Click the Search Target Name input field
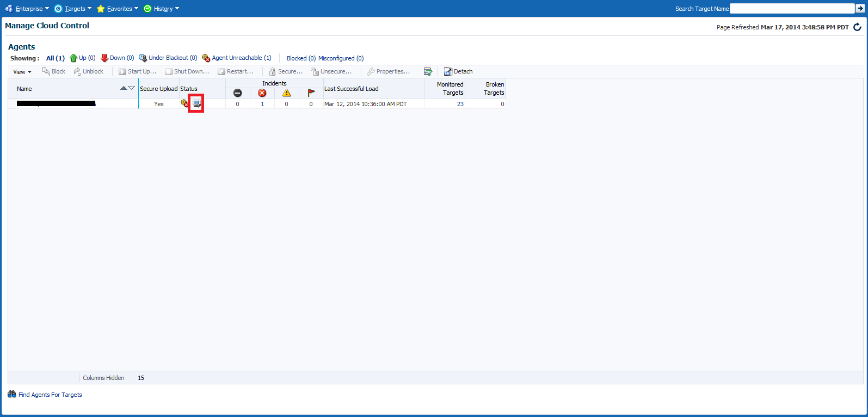 coord(792,9)
